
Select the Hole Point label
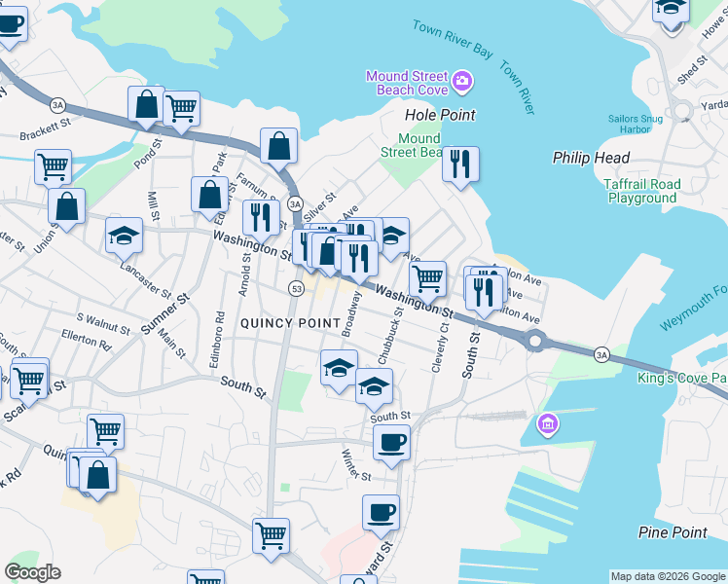pyautogui.click(x=440, y=115)
